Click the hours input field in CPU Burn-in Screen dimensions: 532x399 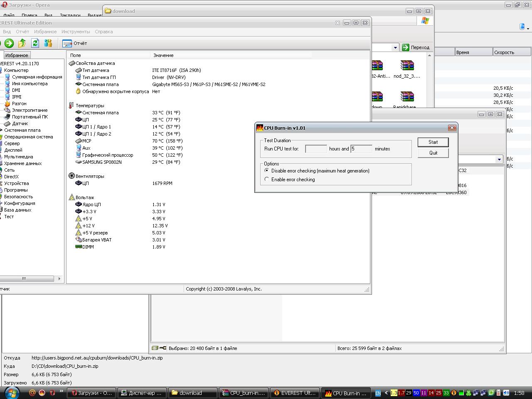(316, 149)
